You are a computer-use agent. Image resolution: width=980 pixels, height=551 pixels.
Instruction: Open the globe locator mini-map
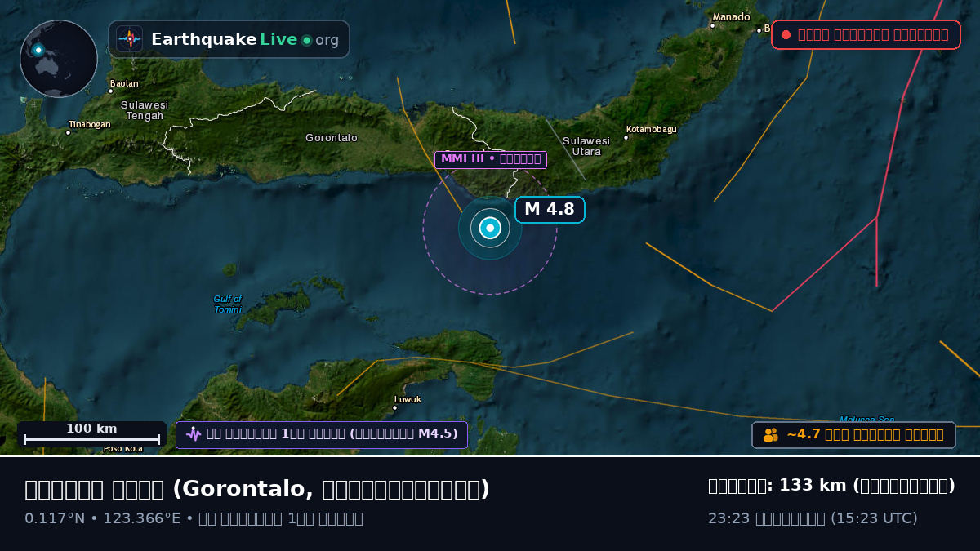[x=59, y=59]
